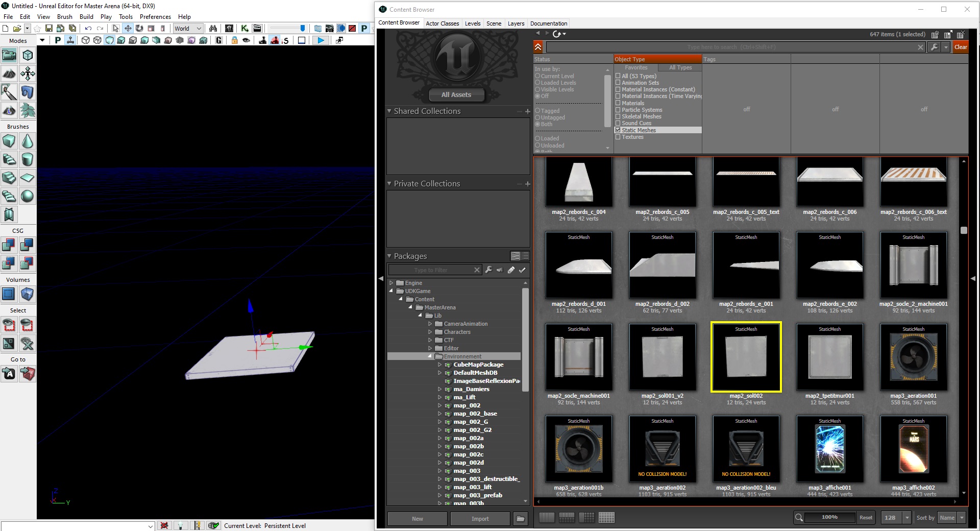
Task: Choose the Foliage mode leaf icon
Action: point(28,110)
